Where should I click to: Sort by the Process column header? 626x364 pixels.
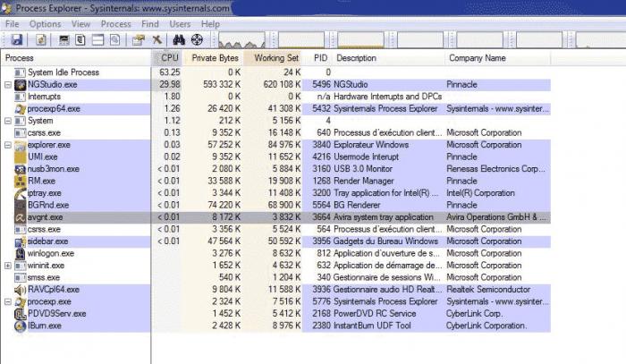(x=76, y=58)
